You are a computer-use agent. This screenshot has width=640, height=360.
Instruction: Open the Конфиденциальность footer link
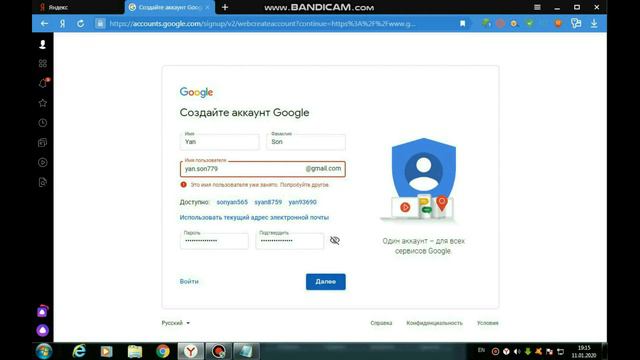434,323
